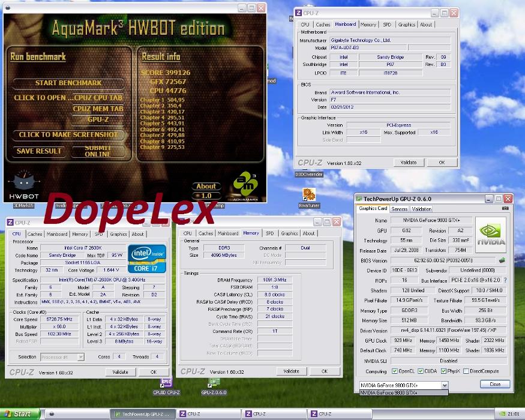
Task: Open SPD tab in CPU-Z Memory window
Action: click(269, 233)
